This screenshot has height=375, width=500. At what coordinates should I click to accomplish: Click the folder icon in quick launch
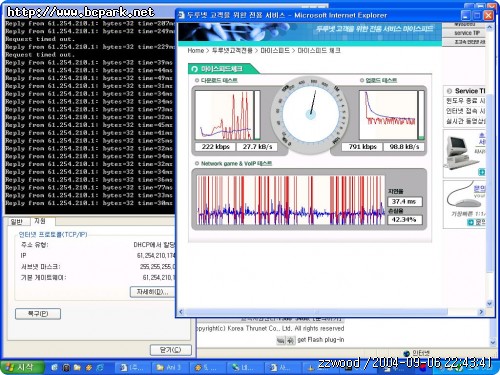tap(77, 368)
